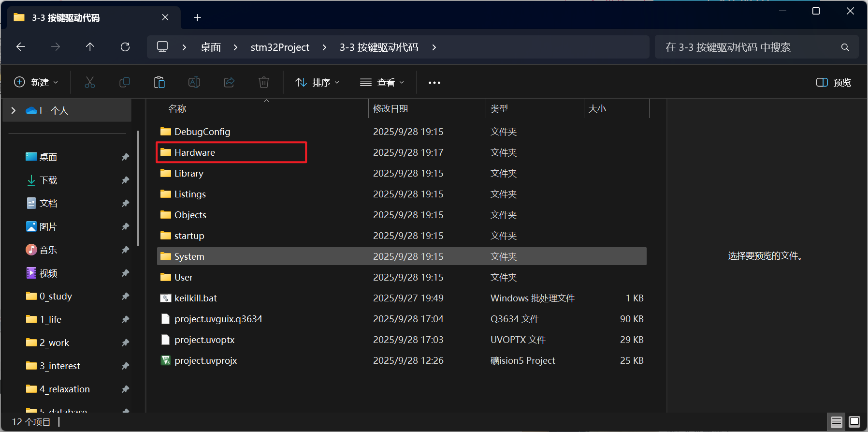The height and width of the screenshot is (432, 868).
Task: Open the 新建 new item dropdown
Action: 36,82
